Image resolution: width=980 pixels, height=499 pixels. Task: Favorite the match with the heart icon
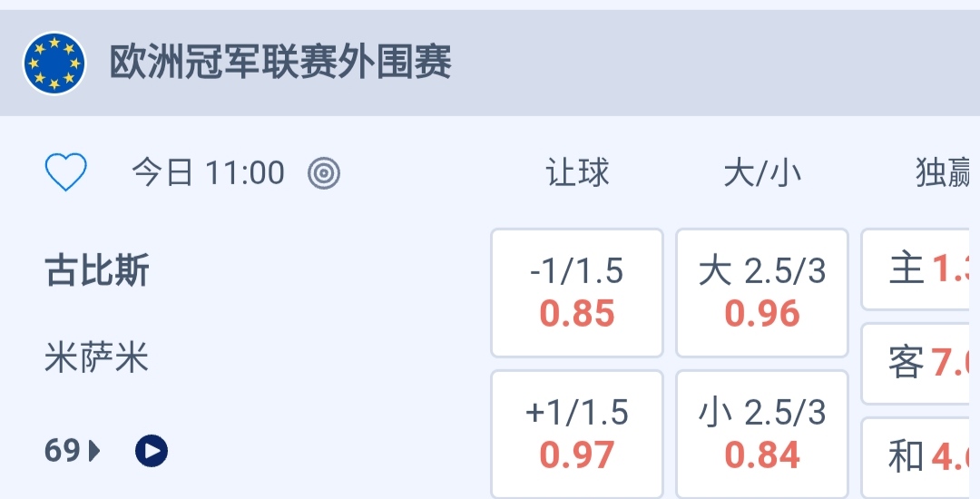point(65,172)
